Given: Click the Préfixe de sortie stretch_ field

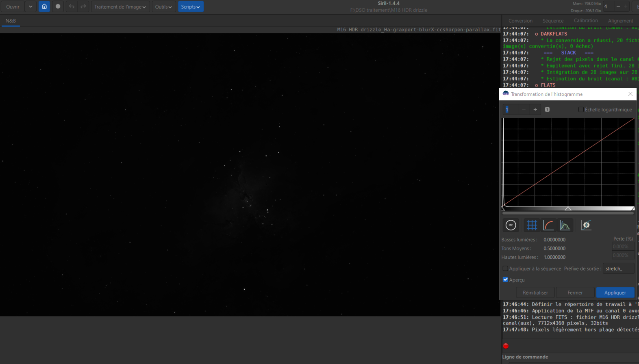Looking at the screenshot, I should [618, 269].
